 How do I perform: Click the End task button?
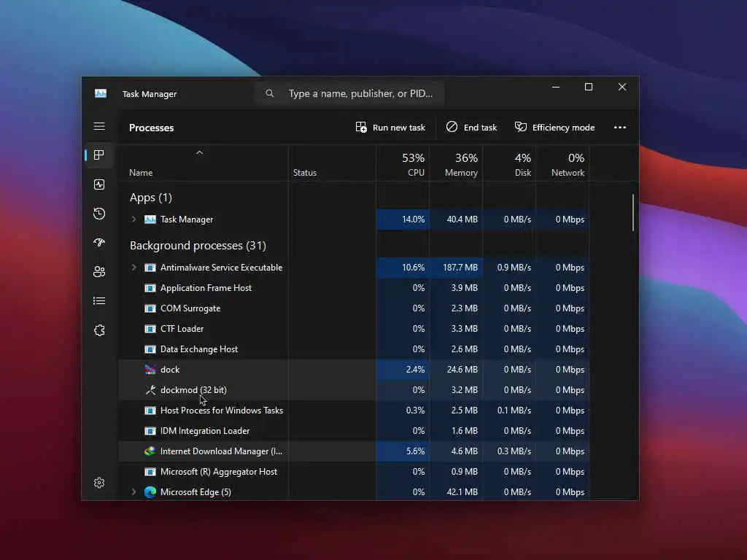tap(472, 127)
